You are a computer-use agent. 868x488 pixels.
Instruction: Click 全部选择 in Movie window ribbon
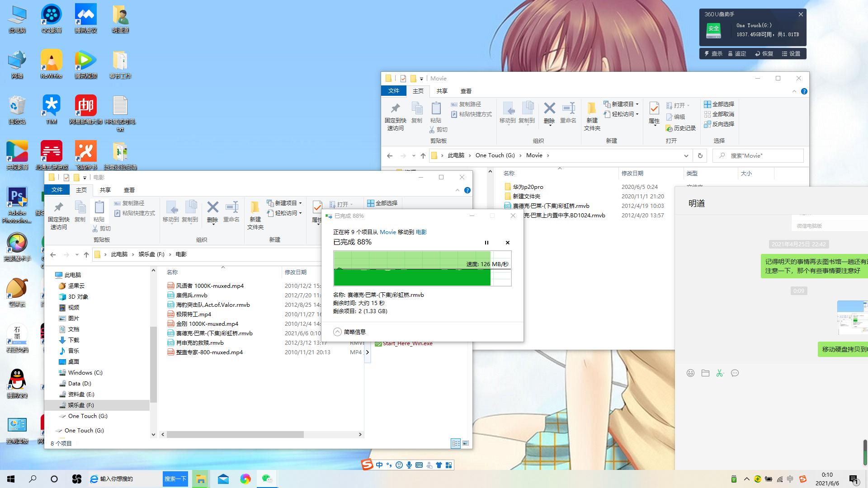719,104
